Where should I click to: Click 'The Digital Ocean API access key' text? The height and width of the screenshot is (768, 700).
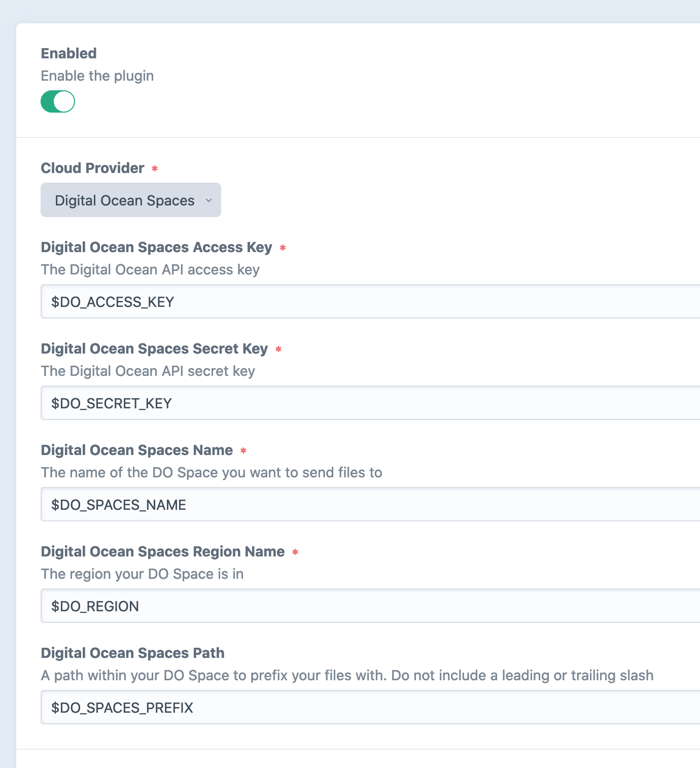coord(150,270)
